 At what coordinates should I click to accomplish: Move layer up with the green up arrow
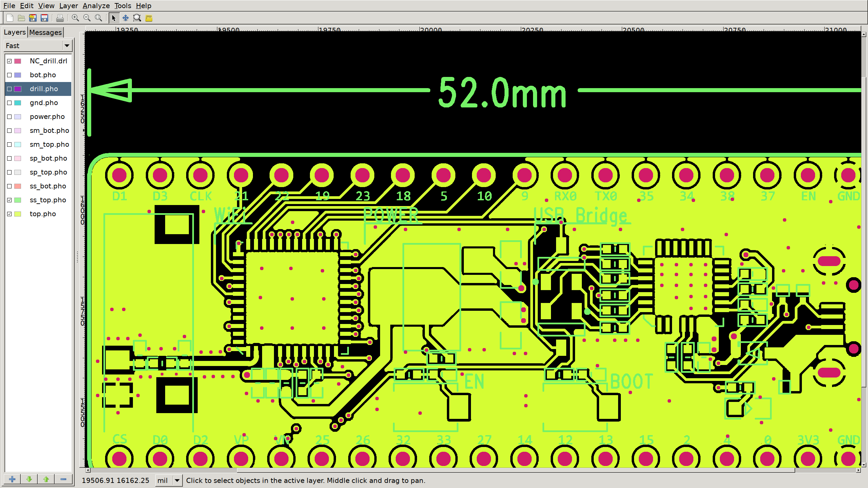46,479
